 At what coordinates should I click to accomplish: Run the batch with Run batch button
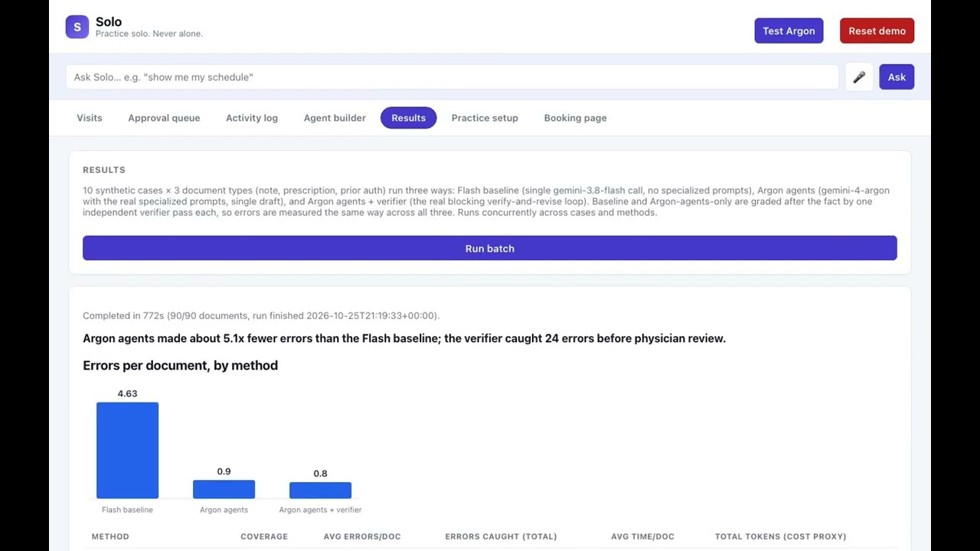(x=490, y=248)
